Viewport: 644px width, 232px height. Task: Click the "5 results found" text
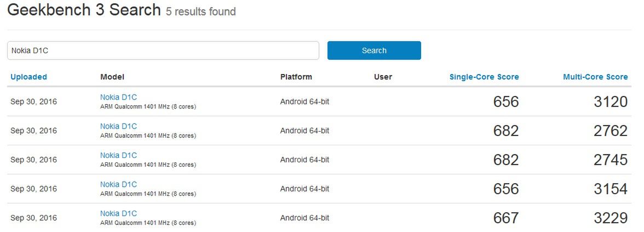(201, 12)
